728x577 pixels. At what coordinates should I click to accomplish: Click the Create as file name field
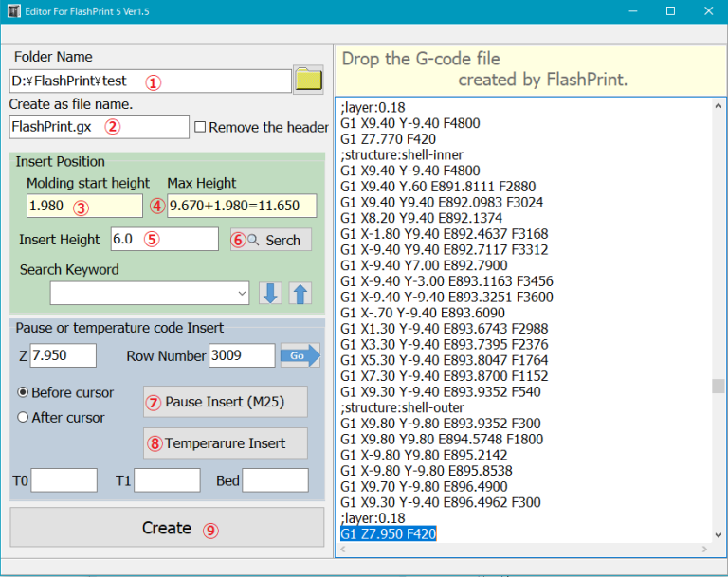[100, 127]
